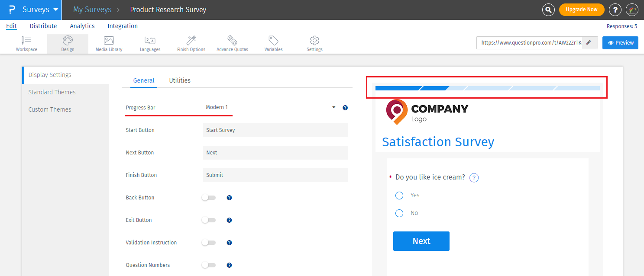Screen dimensions: 644x276
Task: Open the Progress Bar style dropdown
Action: (x=333, y=107)
